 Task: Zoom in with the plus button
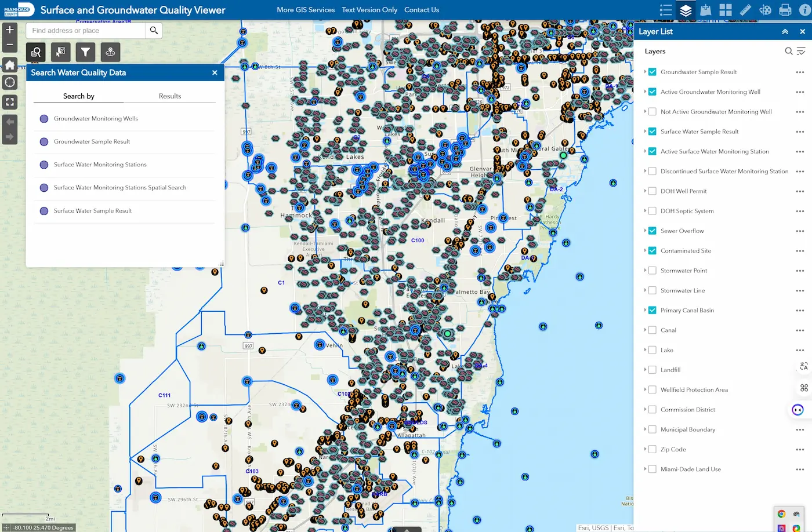pos(10,30)
